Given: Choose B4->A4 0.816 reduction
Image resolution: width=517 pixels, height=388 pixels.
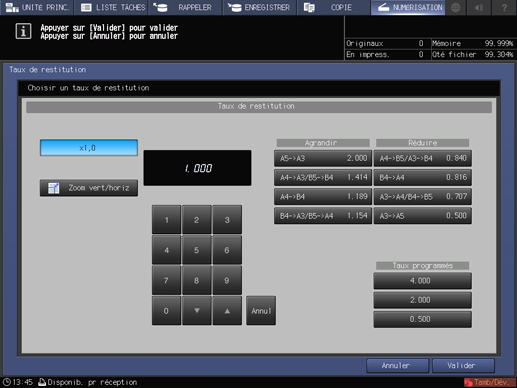Looking at the screenshot, I should [x=422, y=177].
